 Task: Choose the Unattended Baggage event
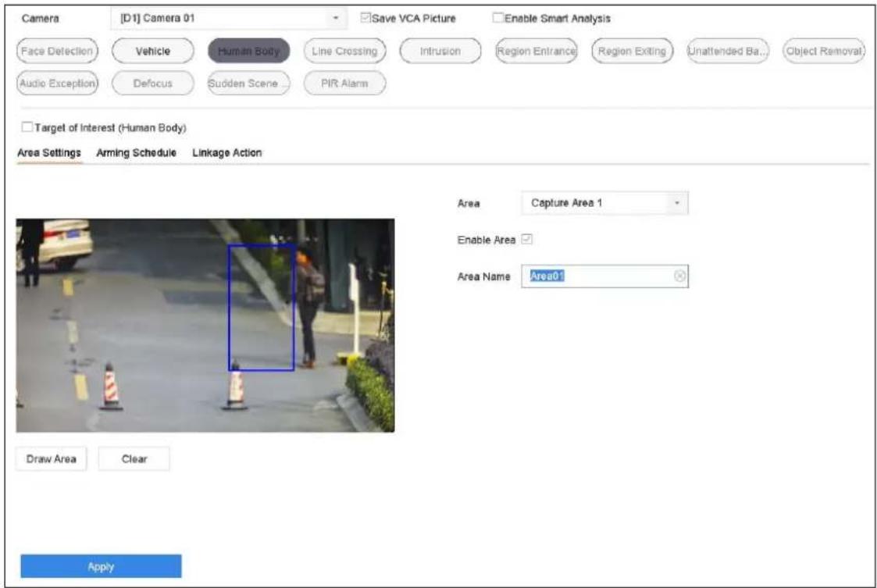tap(728, 51)
